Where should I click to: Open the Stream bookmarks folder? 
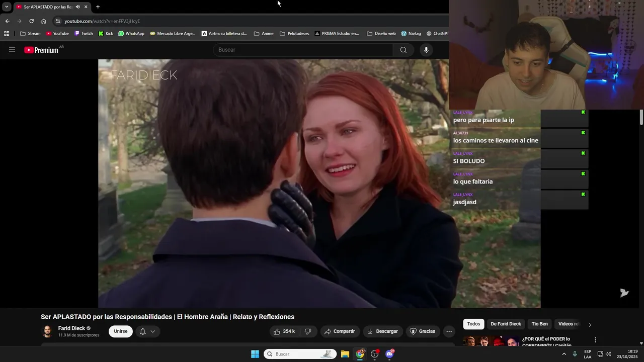pos(30,34)
